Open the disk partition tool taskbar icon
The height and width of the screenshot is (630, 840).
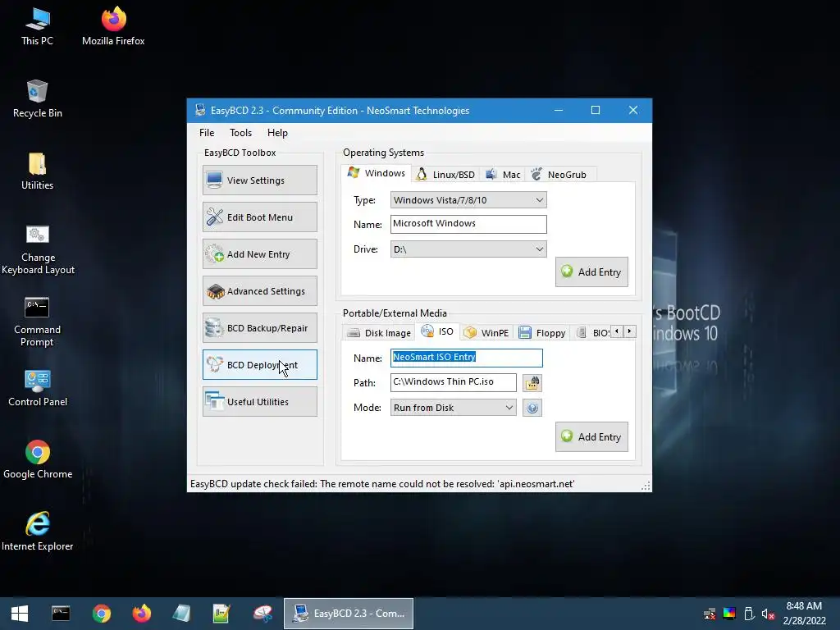262,614
